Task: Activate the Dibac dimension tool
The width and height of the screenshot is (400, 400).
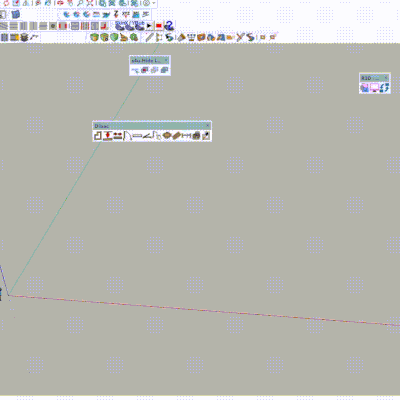Action: pyautogui.click(x=186, y=136)
